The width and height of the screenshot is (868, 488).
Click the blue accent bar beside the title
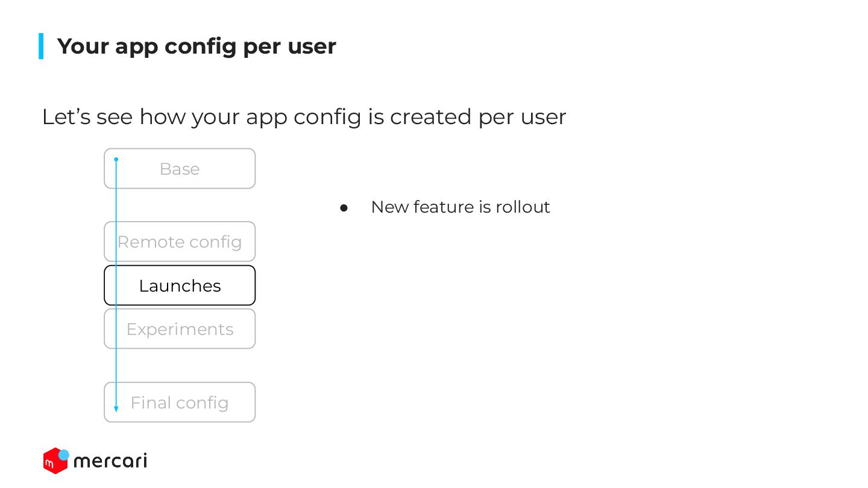click(x=41, y=46)
